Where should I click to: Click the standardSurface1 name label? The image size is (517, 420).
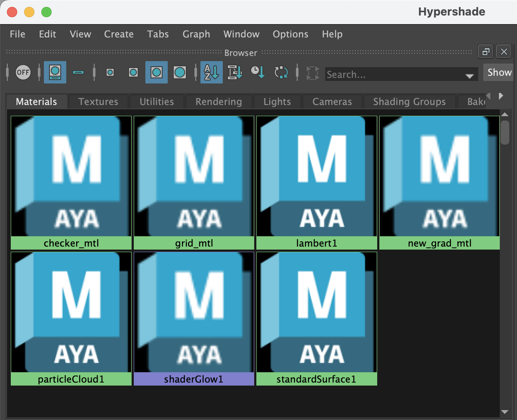coord(317,379)
